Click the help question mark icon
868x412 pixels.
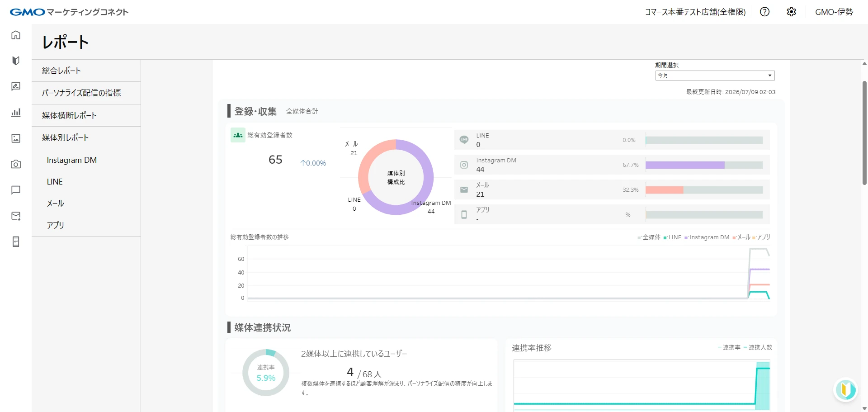(x=764, y=12)
